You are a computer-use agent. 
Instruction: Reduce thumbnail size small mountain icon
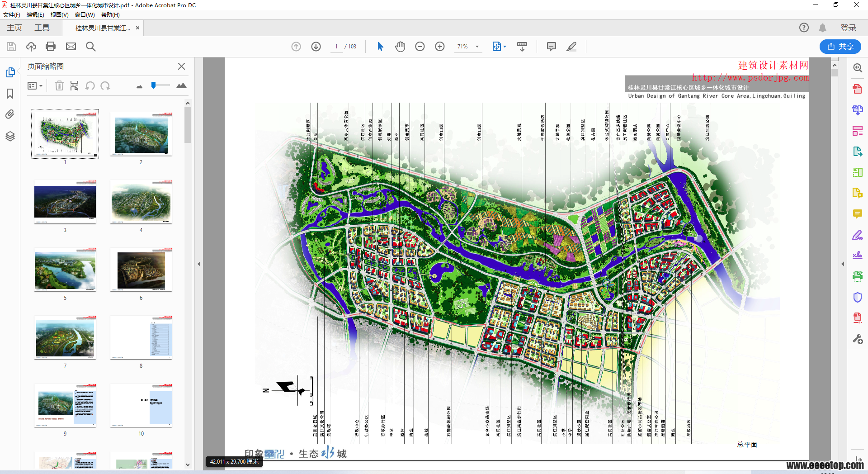coord(139,86)
